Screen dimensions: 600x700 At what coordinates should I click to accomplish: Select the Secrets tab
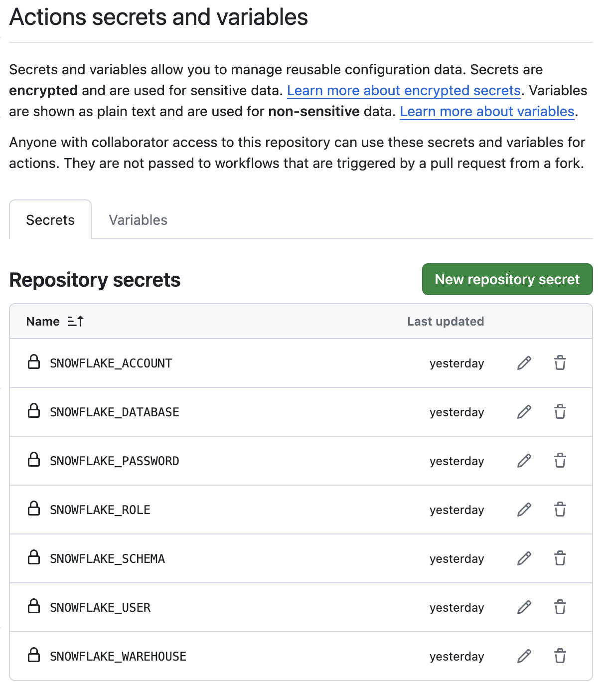(50, 220)
